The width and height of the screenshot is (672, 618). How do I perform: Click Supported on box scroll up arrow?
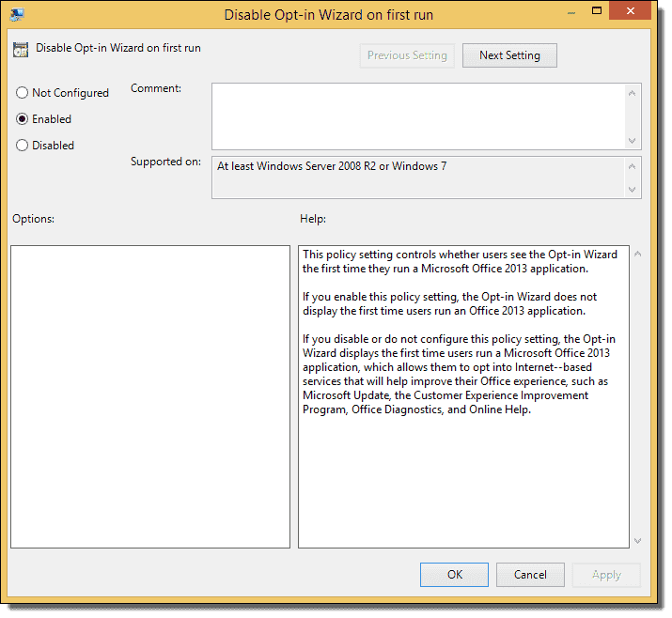[632, 166]
